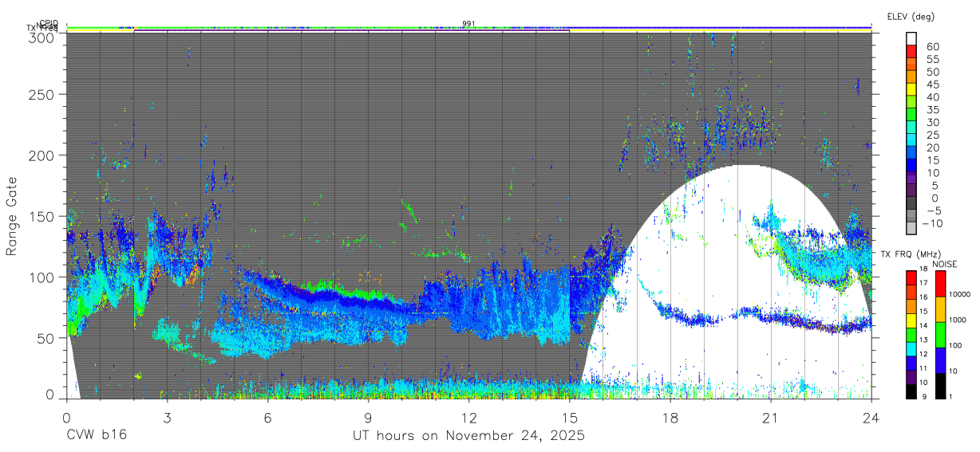Click the 'ELEV (deg)' colorbar title
The image size is (980, 452).
(911, 17)
